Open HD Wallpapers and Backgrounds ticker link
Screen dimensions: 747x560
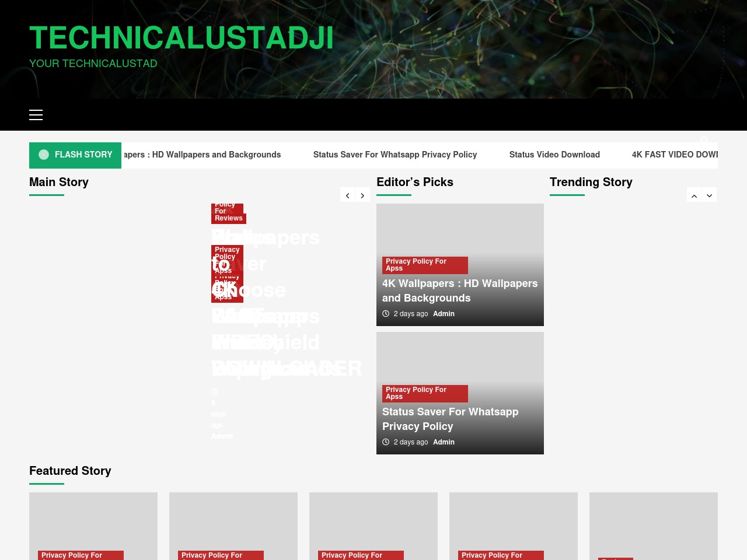pyautogui.click(x=202, y=155)
